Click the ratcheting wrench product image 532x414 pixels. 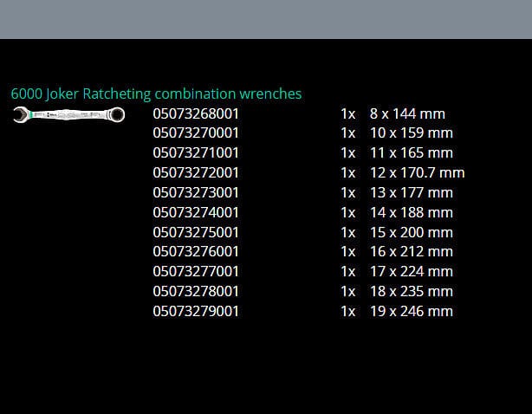pyautogui.click(x=69, y=114)
